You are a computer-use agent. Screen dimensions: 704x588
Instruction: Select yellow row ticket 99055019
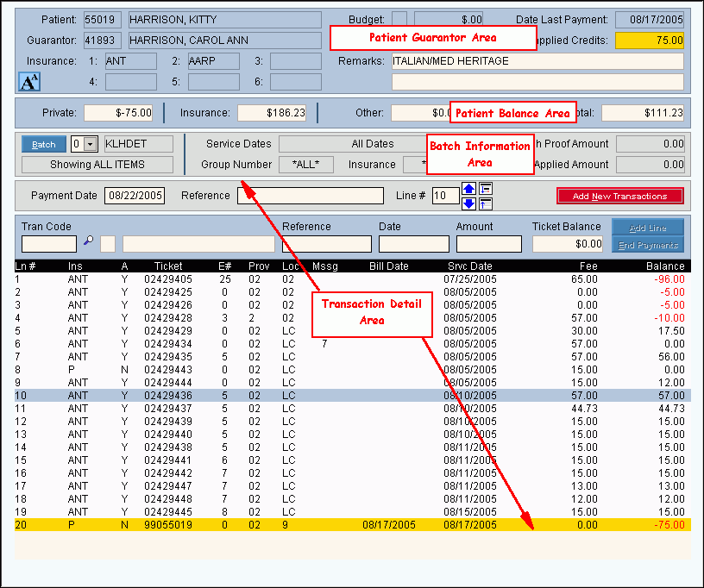[353, 525]
